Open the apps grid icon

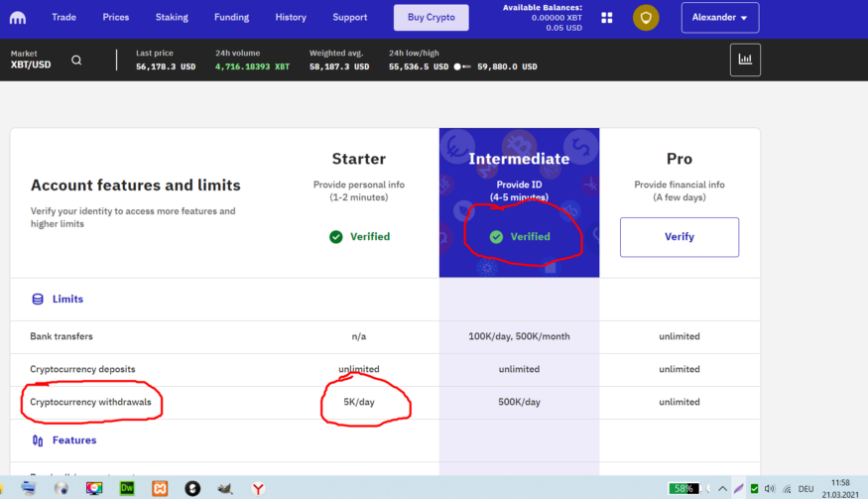pyautogui.click(x=607, y=18)
